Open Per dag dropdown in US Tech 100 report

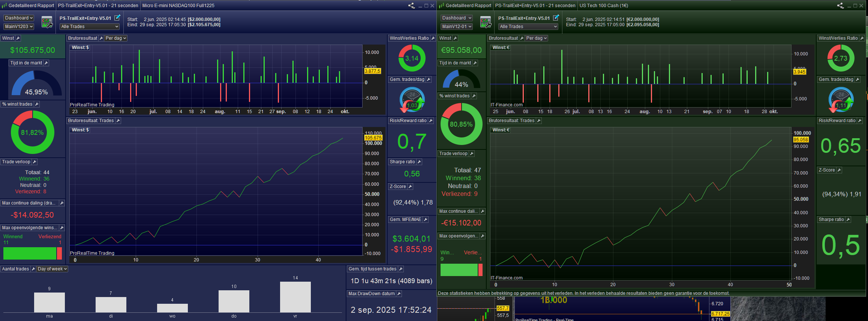point(537,38)
